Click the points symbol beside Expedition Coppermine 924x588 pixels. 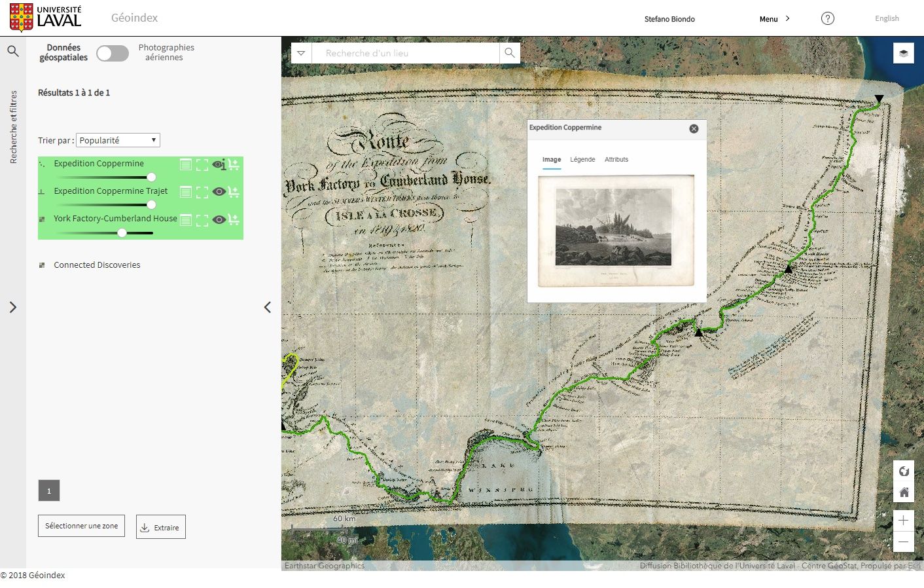42,164
